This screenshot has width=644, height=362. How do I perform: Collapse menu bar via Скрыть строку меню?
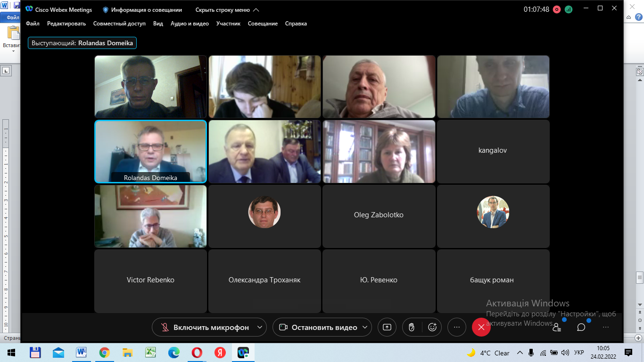point(227,10)
